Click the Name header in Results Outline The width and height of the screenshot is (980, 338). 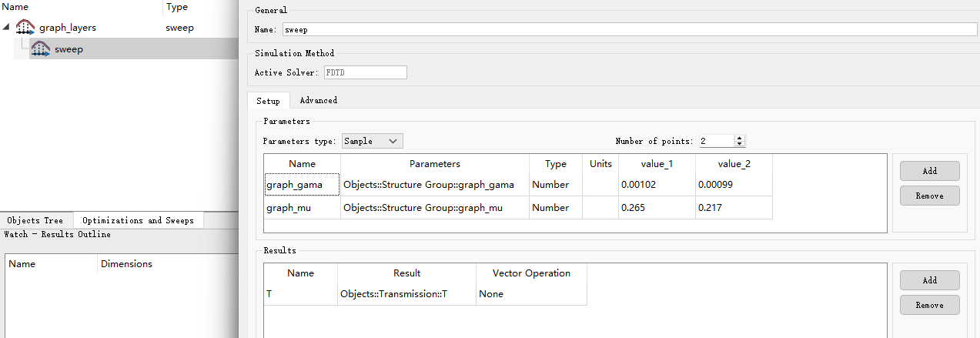tap(52, 263)
